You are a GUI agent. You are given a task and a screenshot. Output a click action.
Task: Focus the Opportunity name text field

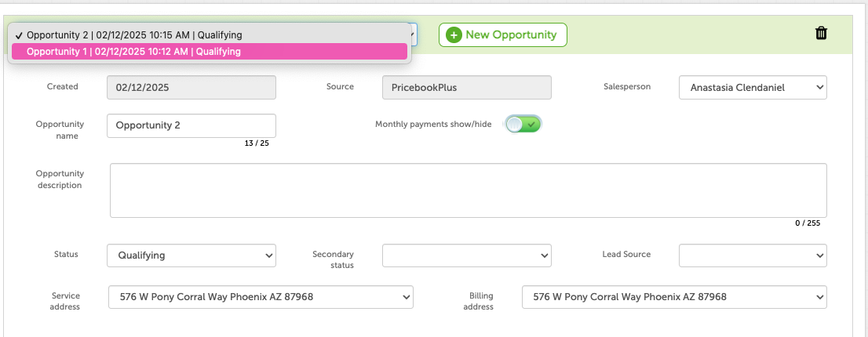[x=191, y=125]
